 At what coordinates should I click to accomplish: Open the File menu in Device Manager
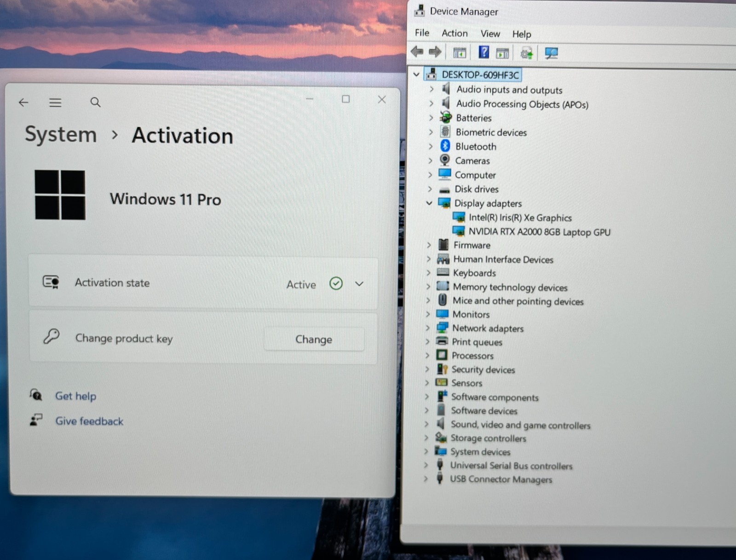pos(422,33)
